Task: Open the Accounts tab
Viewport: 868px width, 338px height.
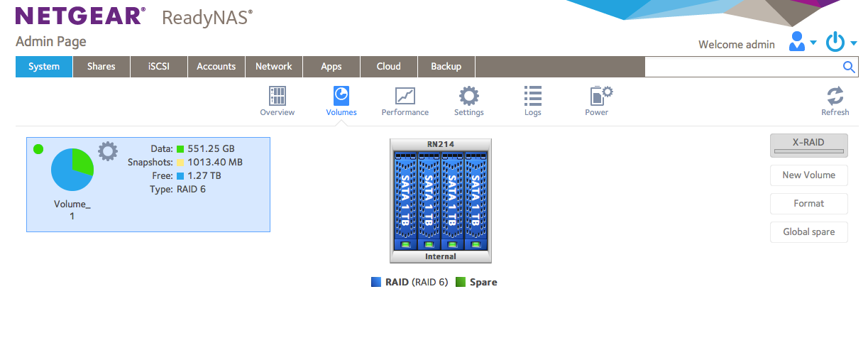Action: tap(216, 67)
